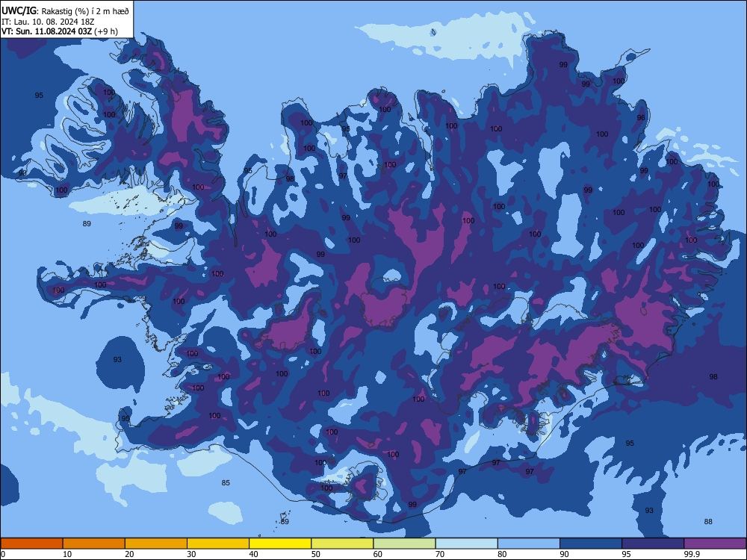The image size is (747, 560).
Task: Click the medium blue 90–95 legend swatch
Action: point(591,544)
